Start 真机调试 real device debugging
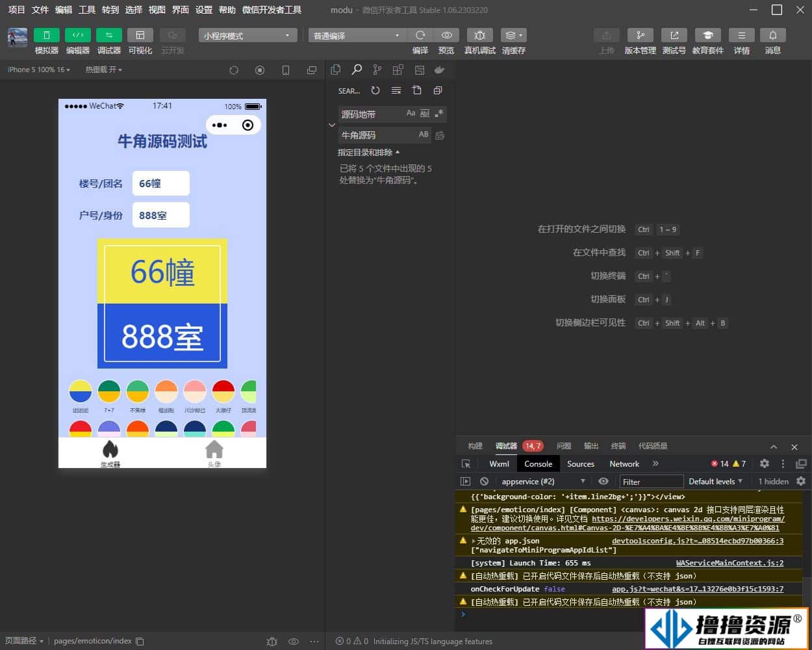 click(480, 35)
